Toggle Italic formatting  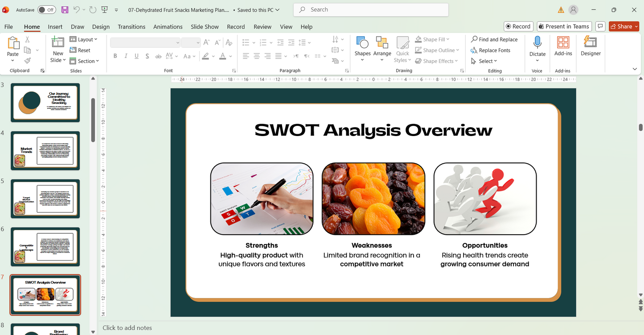click(x=126, y=56)
